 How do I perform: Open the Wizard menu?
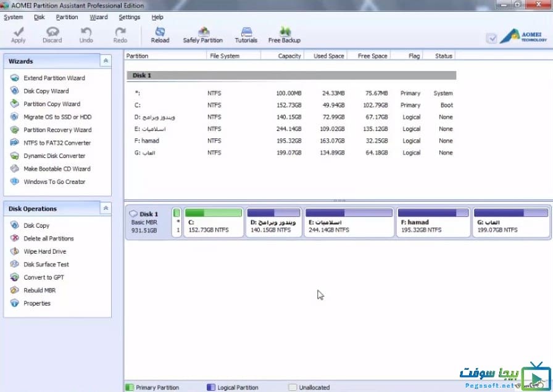98,17
